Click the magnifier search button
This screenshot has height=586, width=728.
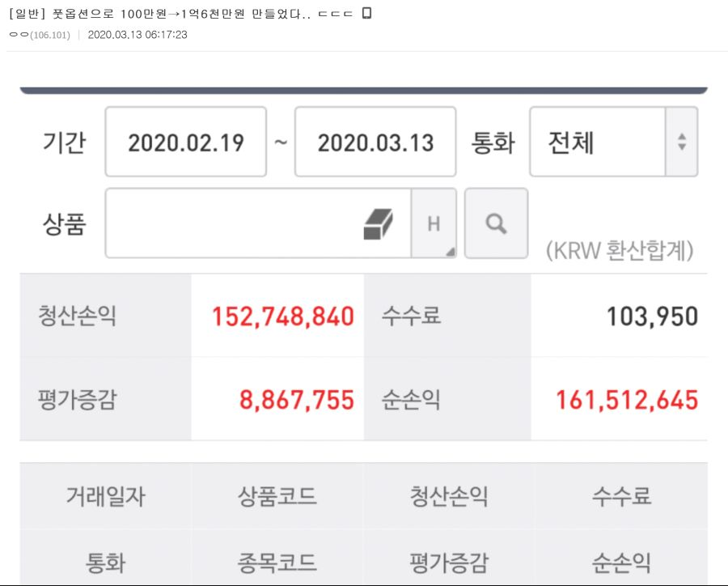[497, 223]
